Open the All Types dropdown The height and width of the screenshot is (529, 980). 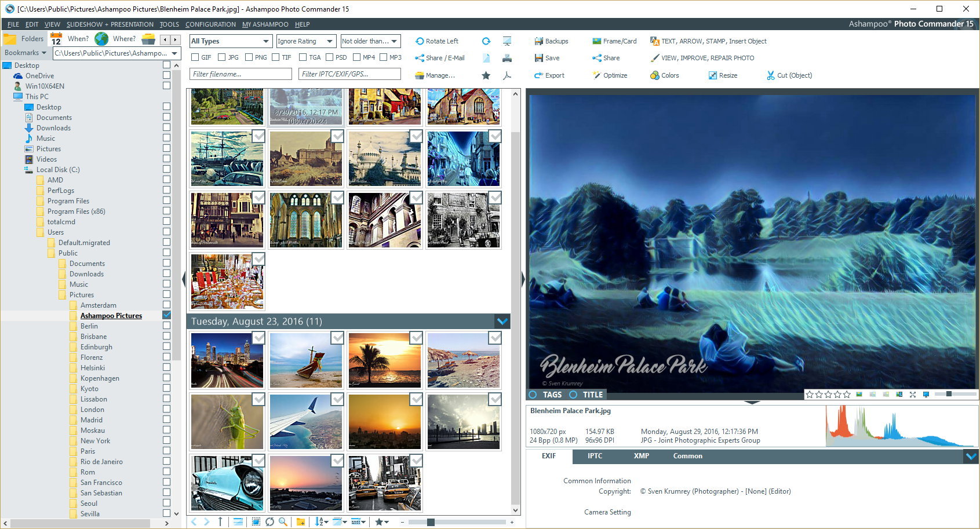[x=231, y=41]
